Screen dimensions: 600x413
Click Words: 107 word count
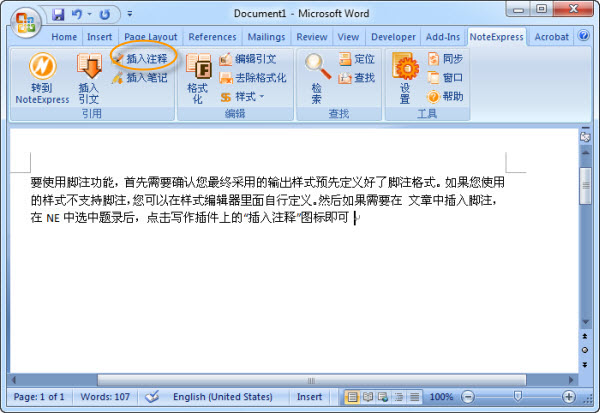105,397
